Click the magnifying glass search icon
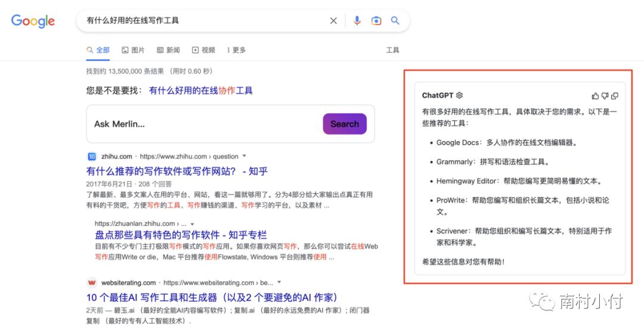 pyautogui.click(x=395, y=21)
